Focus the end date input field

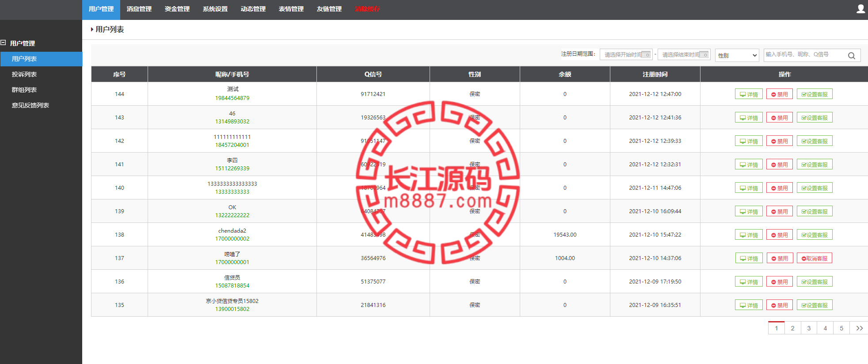(684, 55)
